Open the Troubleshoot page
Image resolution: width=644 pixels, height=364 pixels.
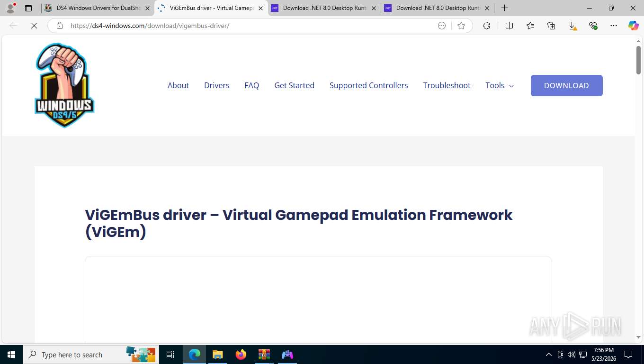[x=447, y=85]
